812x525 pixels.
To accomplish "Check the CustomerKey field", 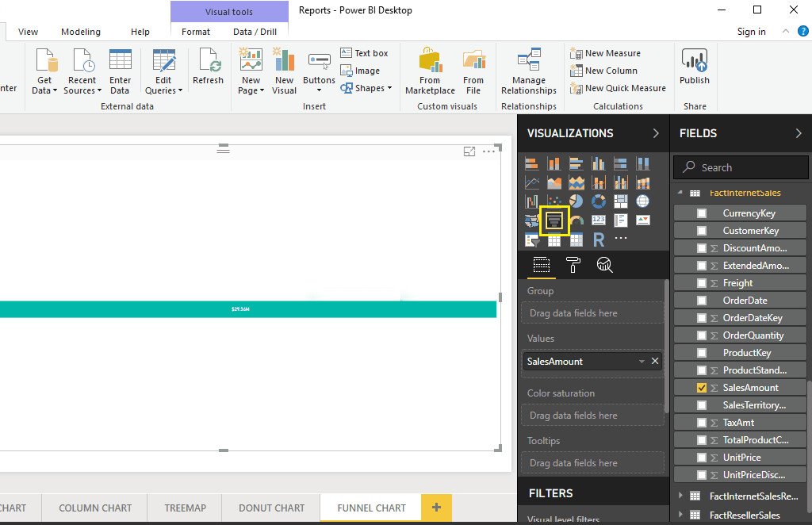I will [702, 231].
